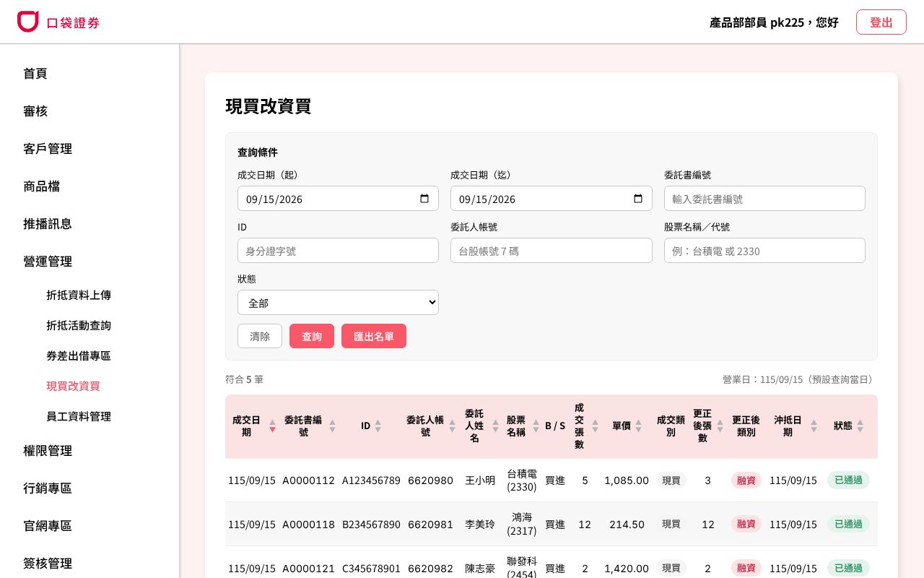
Task: Focus the 委託書編號 input field
Action: [x=764, y=199]
